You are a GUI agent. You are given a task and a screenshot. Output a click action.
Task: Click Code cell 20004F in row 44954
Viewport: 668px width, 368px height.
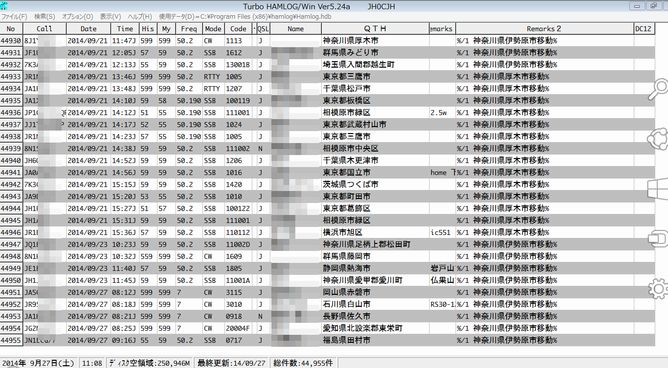238,328
